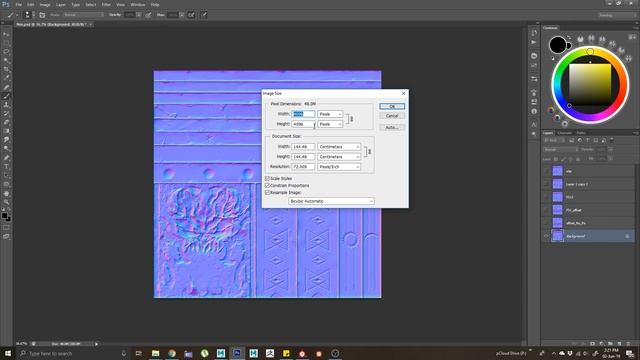This screenshot has width=640, height=360.
Task: Toggle the Constrain Proportions checkbox
Action: [267, 185]
